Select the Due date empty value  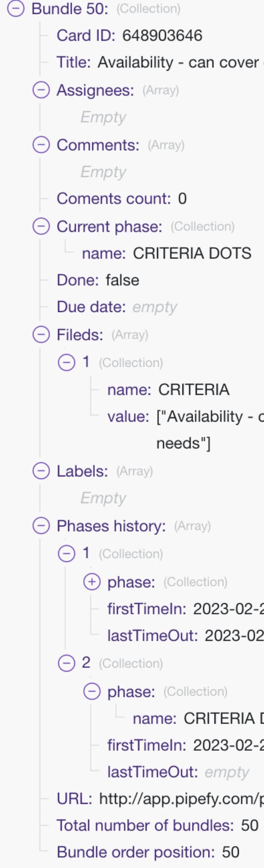(154, 307)
